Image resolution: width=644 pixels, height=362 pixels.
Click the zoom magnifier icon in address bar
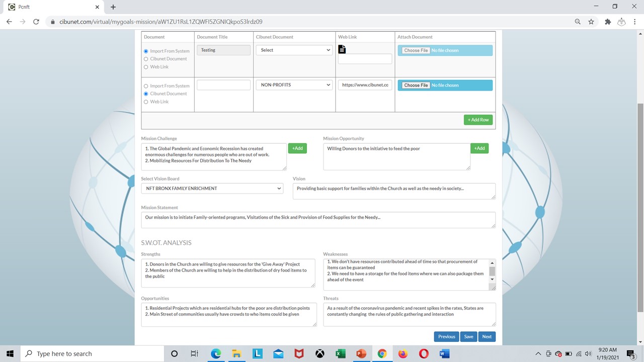[x=578, y=22]
